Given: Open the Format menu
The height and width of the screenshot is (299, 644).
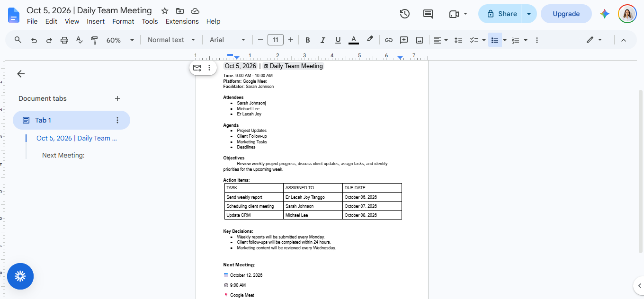Looking at the screenshot, I should pyautogui.click(x=123, y=21).
